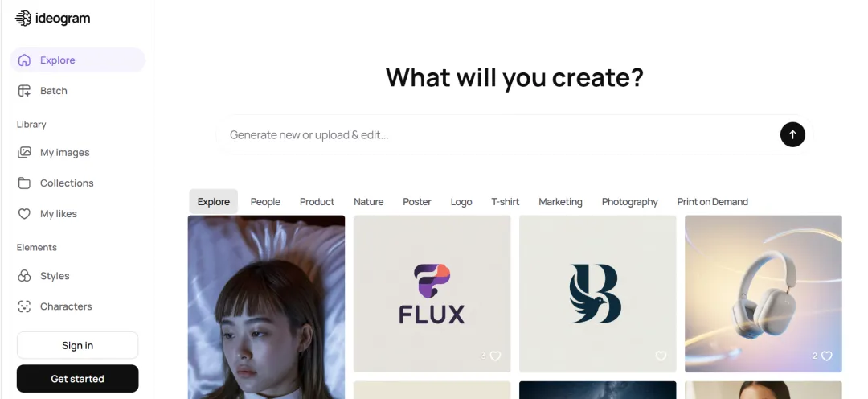Open Collections via the folder icon
Screen dimensions: 868x399
point(24,183)
